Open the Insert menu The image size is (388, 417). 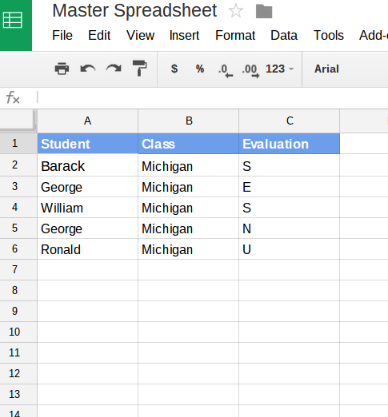tap(184, 35)
